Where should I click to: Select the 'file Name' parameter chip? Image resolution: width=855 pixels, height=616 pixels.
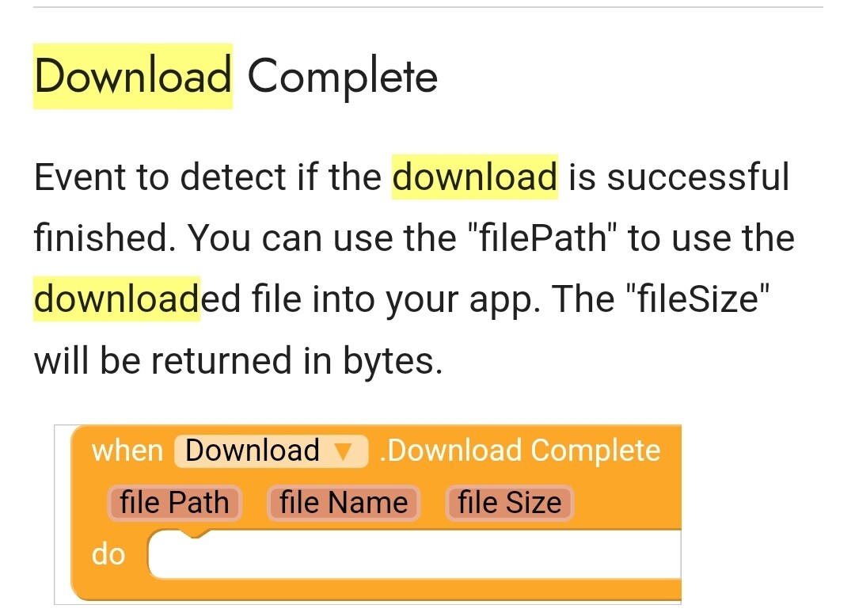pos(343,502)
